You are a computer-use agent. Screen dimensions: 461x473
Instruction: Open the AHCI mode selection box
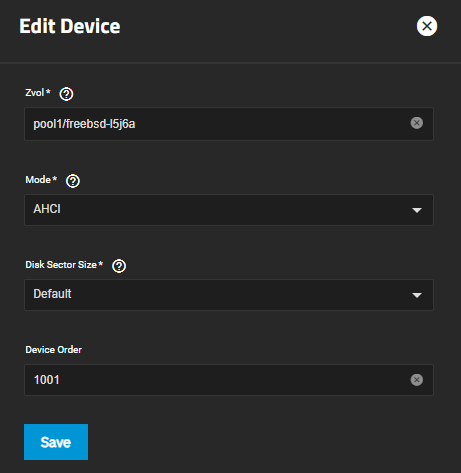click(229, 210)
